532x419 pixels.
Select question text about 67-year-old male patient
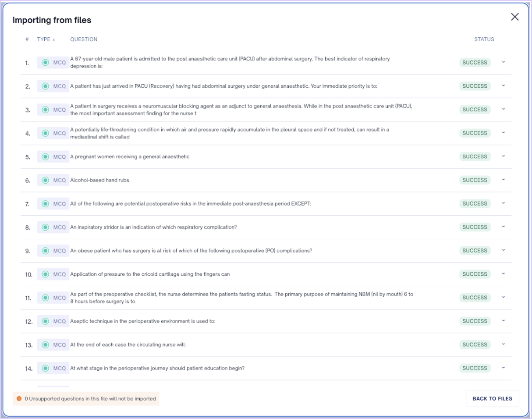[230, 62]
